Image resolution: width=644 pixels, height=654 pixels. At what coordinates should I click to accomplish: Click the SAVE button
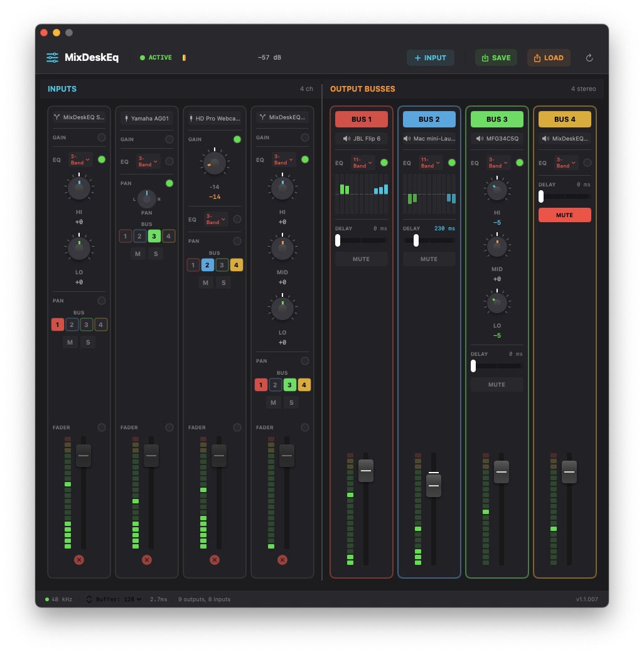coord(496,57)
